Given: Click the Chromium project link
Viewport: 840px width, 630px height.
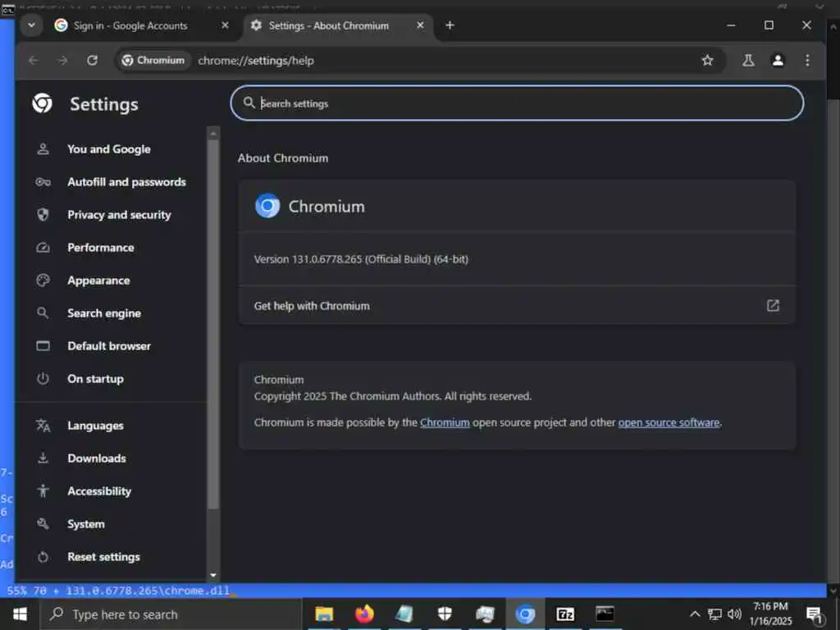Looking at the screenshot, I should click(445, 422).
